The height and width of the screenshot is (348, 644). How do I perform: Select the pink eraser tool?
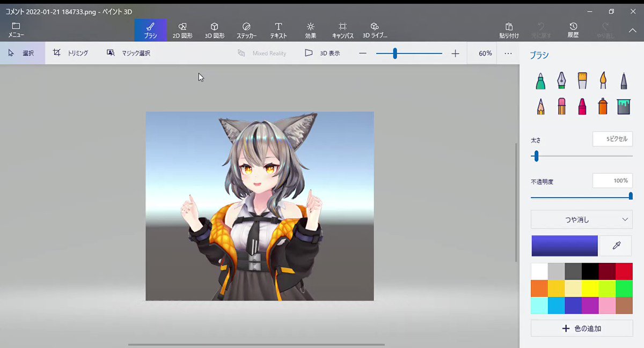561,106
